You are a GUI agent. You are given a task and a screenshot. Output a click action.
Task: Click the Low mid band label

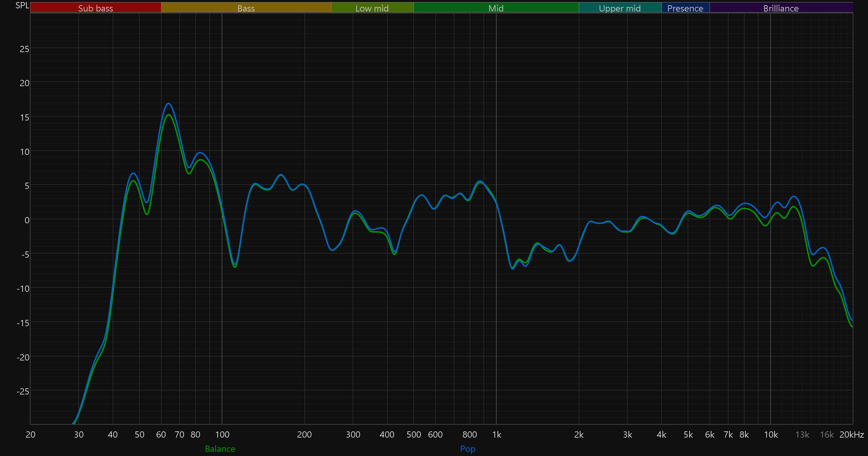[x=372, y=8]
